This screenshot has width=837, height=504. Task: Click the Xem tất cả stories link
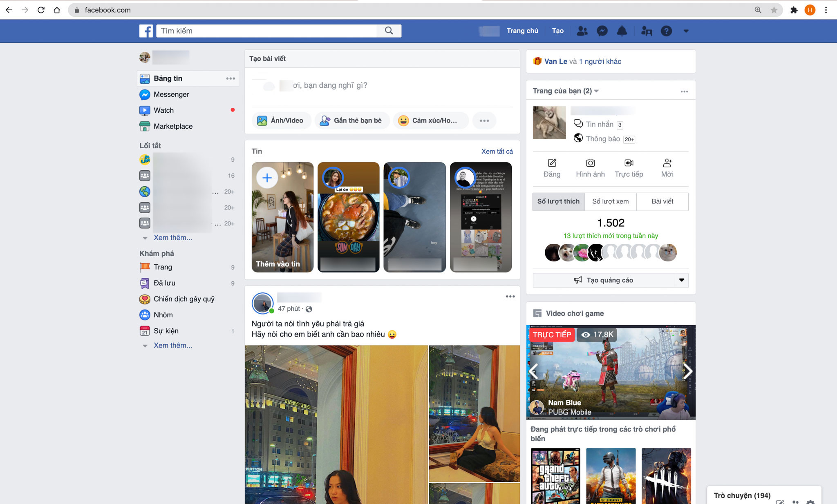[497, 151]
